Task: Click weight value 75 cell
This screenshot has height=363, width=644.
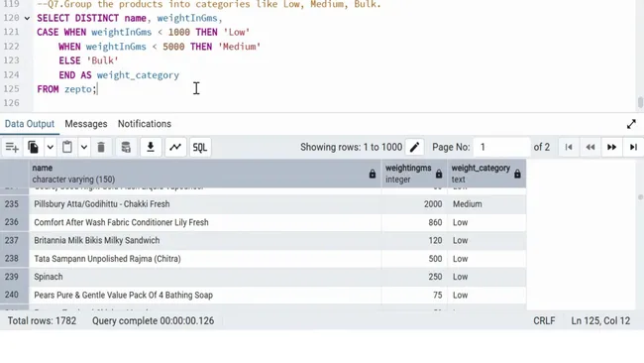Action: (414, 295)
